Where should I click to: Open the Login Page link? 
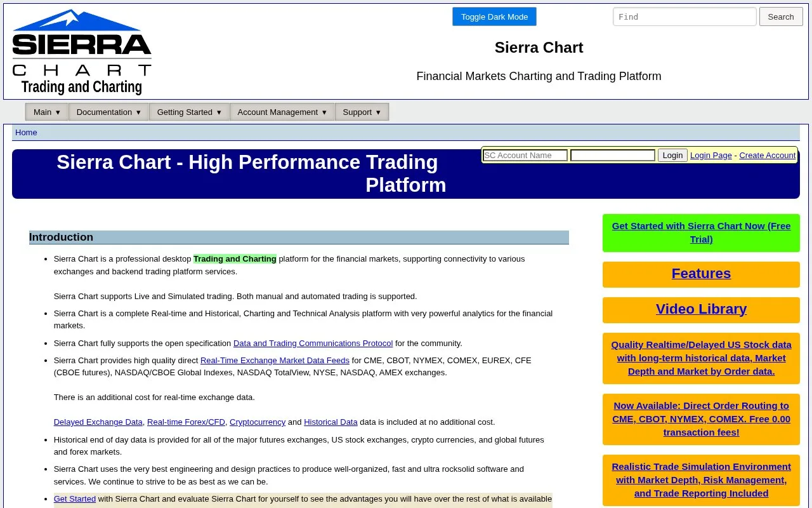pos(710,155)
